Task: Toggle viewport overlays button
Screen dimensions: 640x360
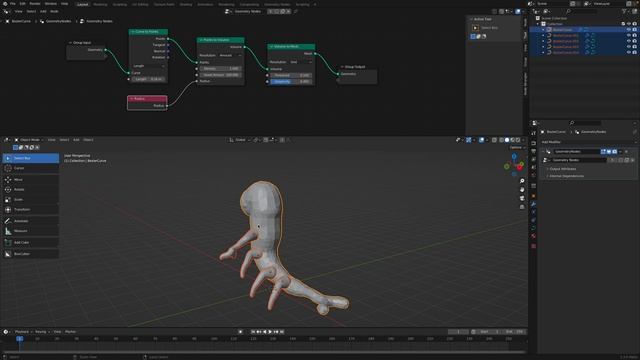Action: coord(481,140)
